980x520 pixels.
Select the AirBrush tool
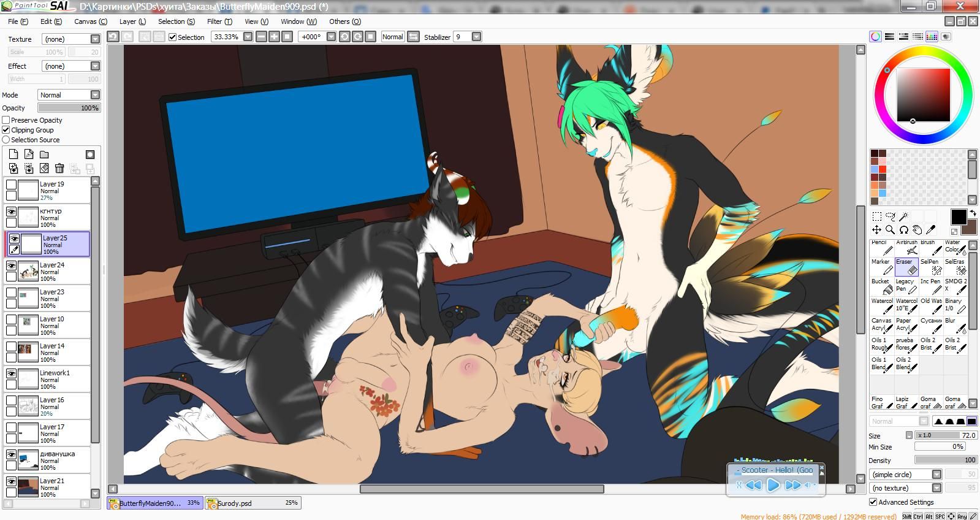pyautogui.click(x=906, y=247)
